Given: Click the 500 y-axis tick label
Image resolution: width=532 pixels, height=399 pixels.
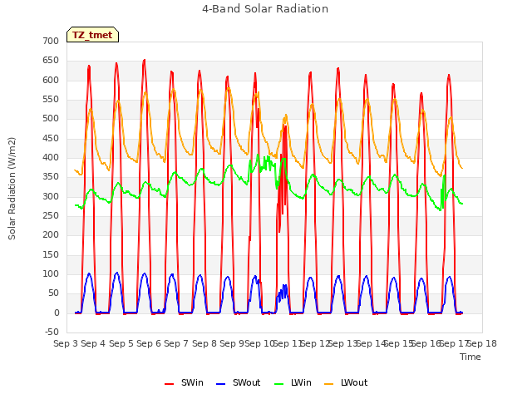Looking at the screenshot, I should (51, 118).
